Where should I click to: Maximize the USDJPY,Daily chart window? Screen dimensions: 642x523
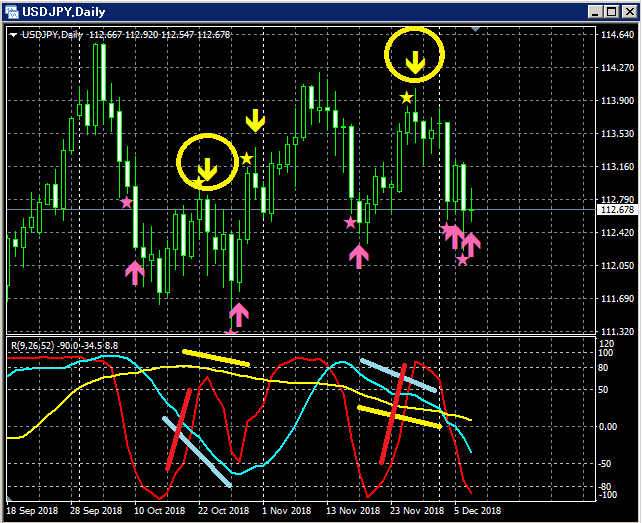coord(612,12)
